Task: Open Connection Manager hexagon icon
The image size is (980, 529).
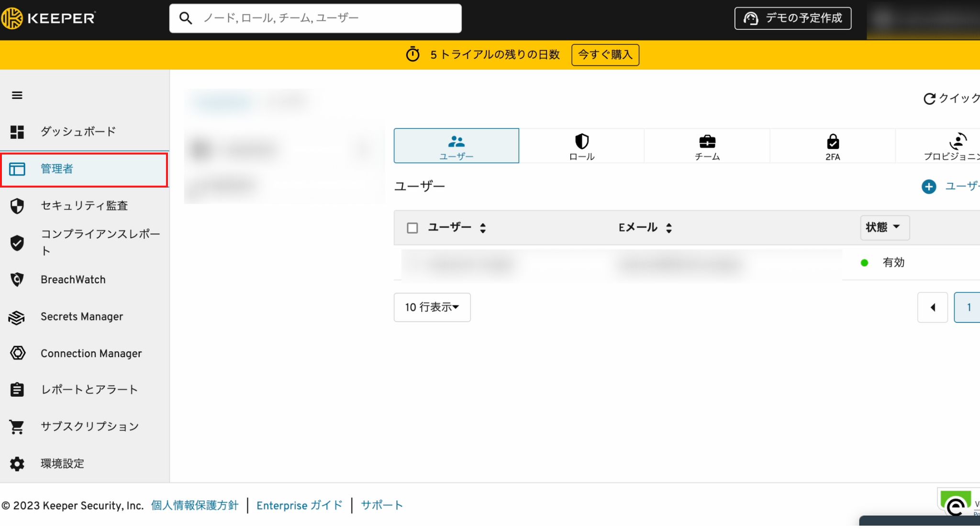Action: point(17,353)
